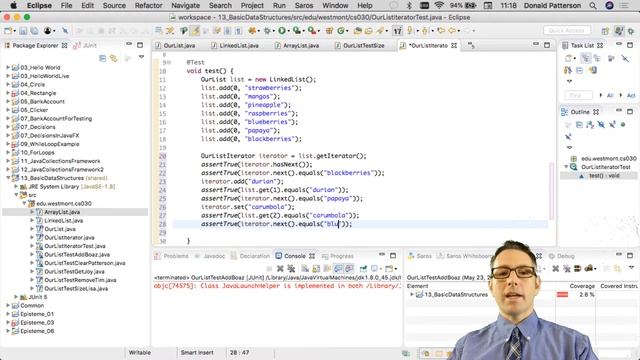Click the Link with Editor icon in Package Explorer
Viewport: 640px width, 360px height.
click(114, 58)
